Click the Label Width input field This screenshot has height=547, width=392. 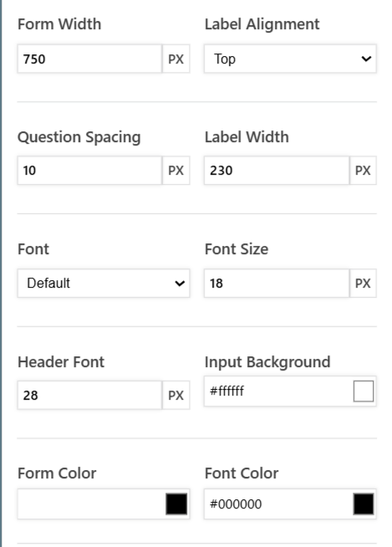(x=277, y=171)
